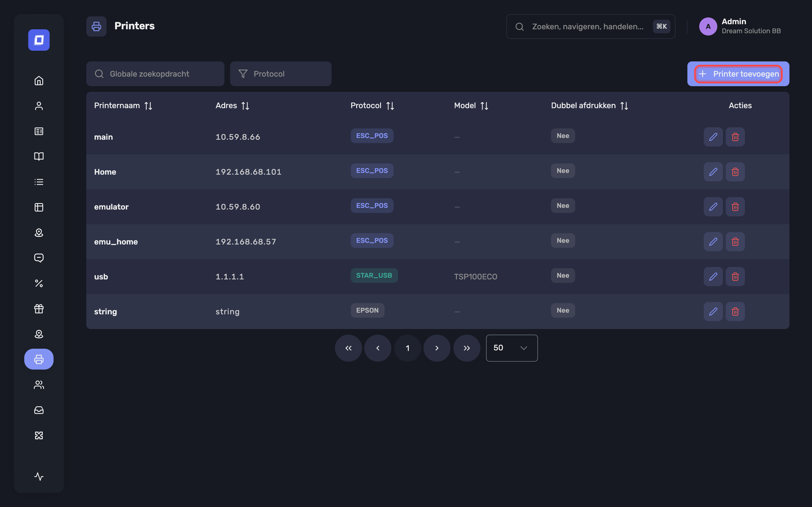This screenshot has height=507, width=812.
Task: Open the puzzle piece integrations icon
Action: (39, 435)
